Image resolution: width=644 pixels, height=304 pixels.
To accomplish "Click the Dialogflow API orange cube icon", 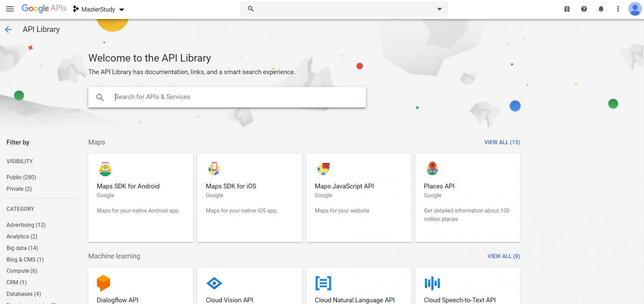I will coord(103,283).
